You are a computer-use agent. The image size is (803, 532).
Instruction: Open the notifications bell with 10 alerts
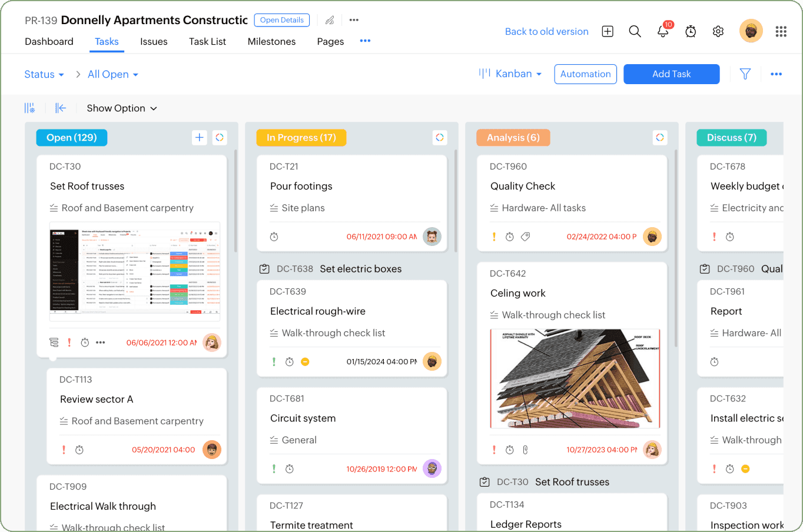click(663, 31)
